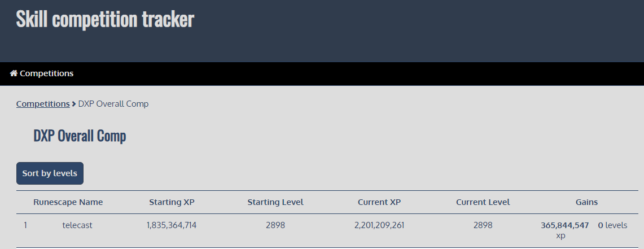Viewport: 644px width, 249px height.
Task: Click the home icon beside Competitions
Action: point(14,73)
